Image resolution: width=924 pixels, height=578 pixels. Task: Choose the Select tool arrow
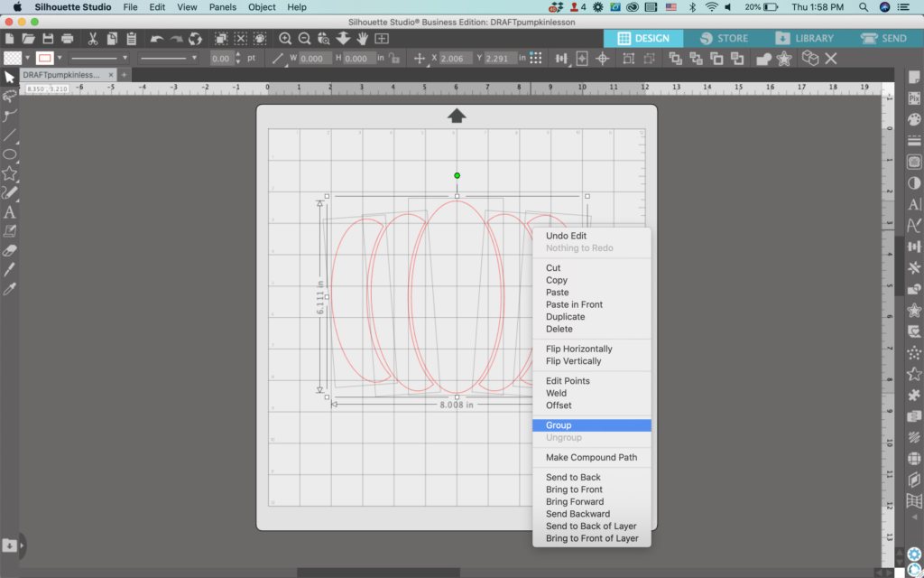[x=9, y=78]
